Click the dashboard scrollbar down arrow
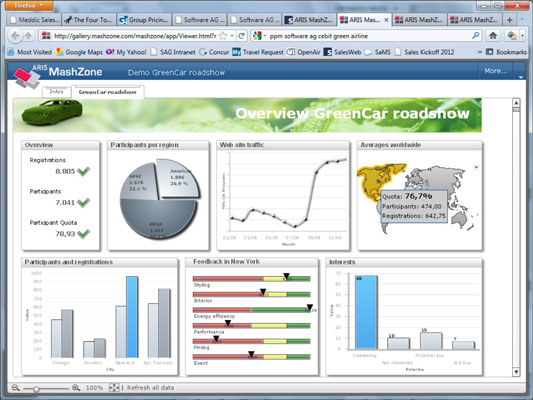Viewport: 533px width, 400px height. (x=516, y=372)
